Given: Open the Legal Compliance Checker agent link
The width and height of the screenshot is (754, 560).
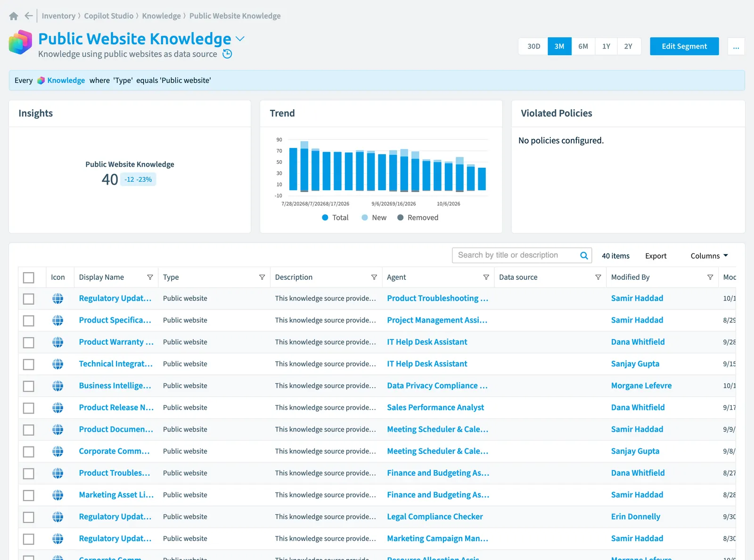Looking at the screenshot, I should click(x=435, y=517).
